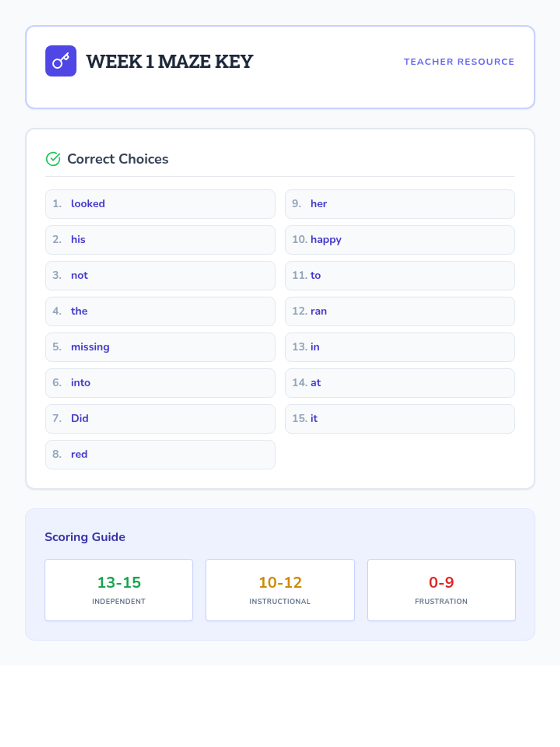Click answer 9 'her'
The width and height of the screenshot is (560, 747).
399,204
